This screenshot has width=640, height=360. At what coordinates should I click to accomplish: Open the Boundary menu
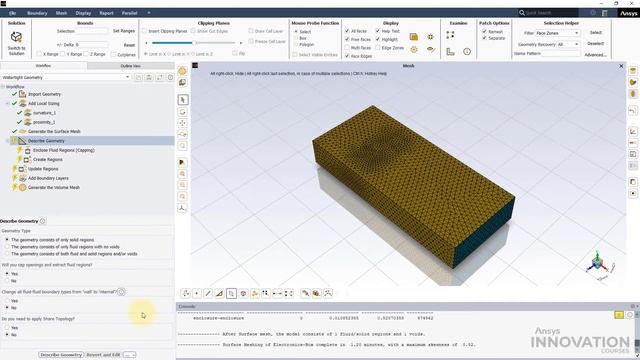click(37, 13)
